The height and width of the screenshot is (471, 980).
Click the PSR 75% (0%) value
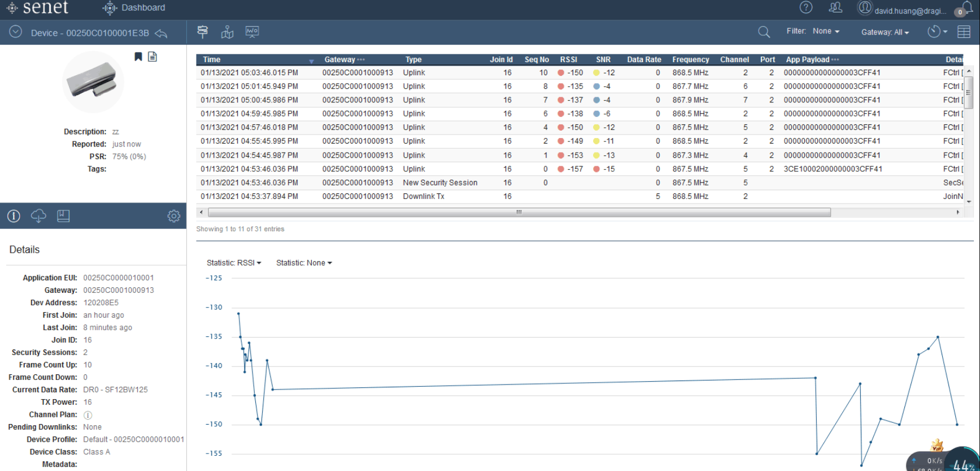[x=129, y=157]
